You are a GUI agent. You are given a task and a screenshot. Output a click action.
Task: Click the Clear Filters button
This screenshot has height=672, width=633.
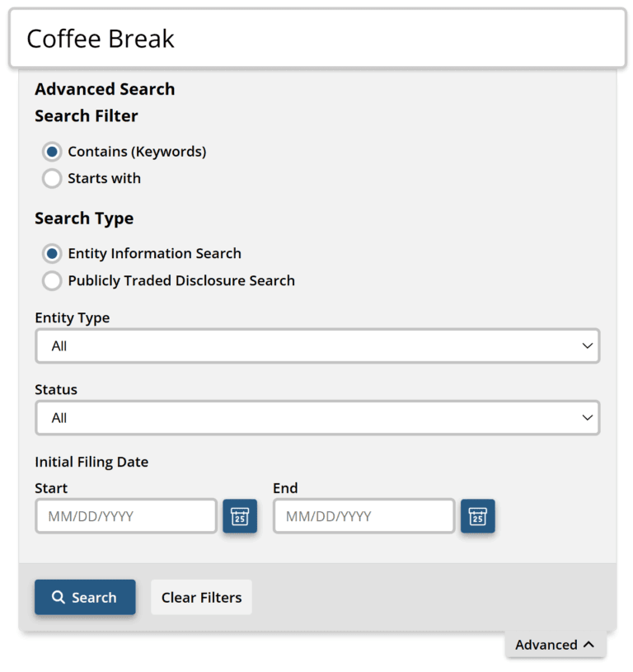coord(201,597)
